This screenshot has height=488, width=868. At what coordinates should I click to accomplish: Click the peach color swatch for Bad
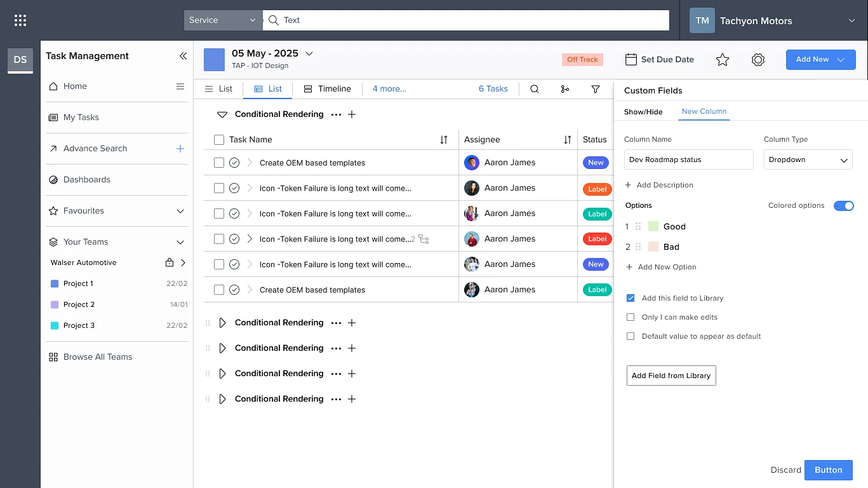(653, 247)
